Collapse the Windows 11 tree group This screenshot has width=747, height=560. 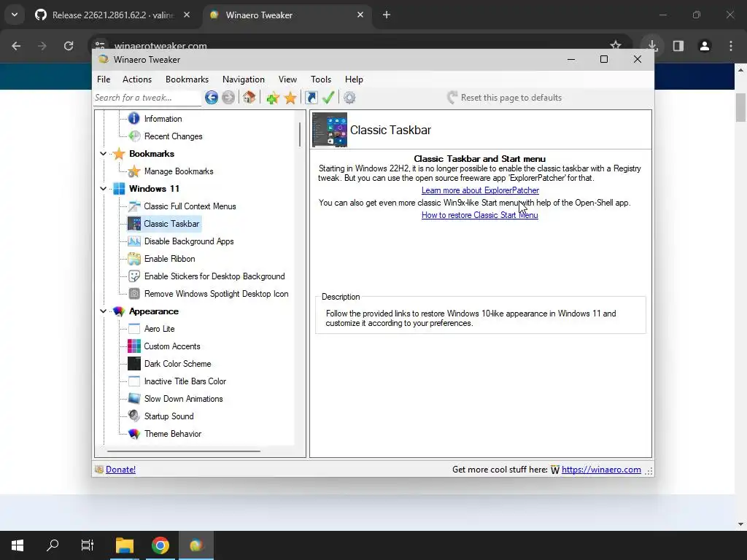(x=103, y=189)
